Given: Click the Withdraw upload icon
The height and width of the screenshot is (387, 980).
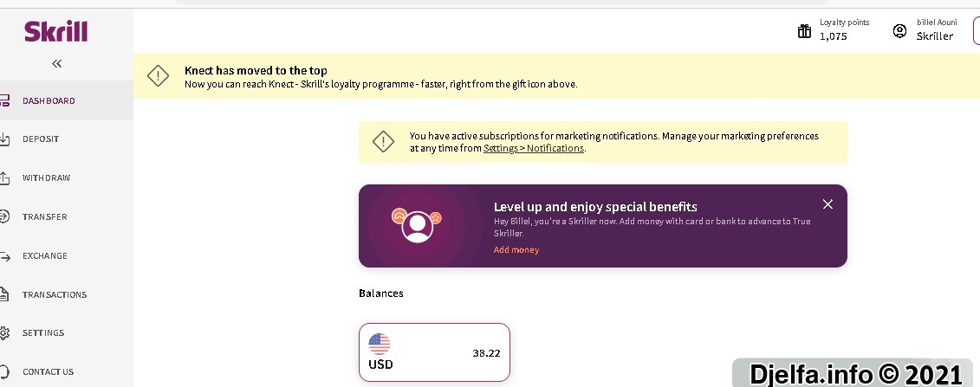Looking at the screenshot, I should pyautogui.click(x=4, y=177).
